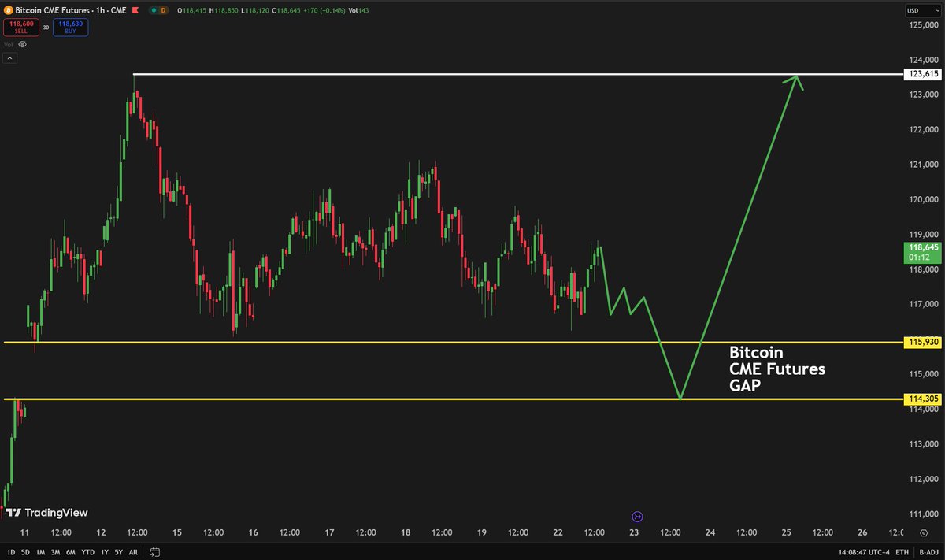Click the O 118,415 open price value
945x560 pixels.
[x=190, y=9]
